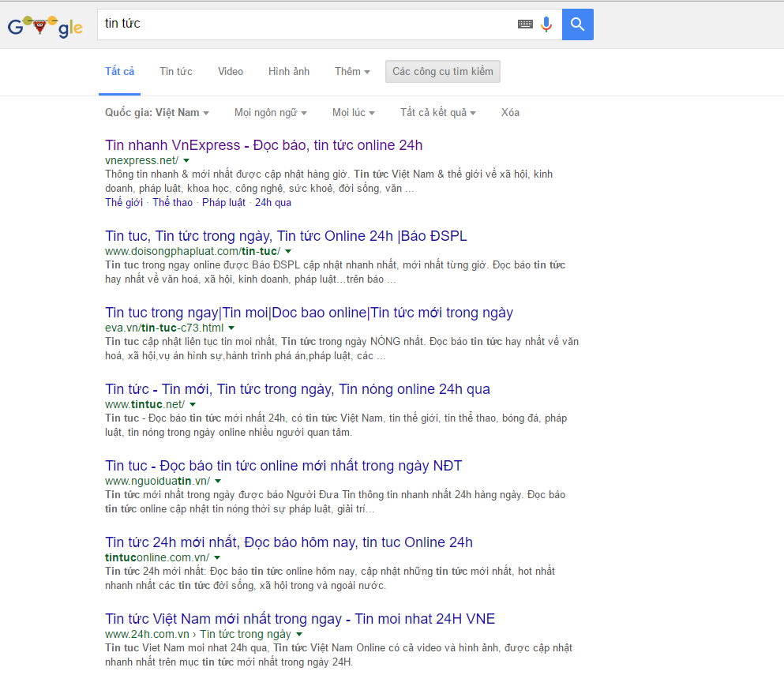784x675 pixels.
Task: Click the search box containing 'tin tức'
Action: tap(308, 24)
